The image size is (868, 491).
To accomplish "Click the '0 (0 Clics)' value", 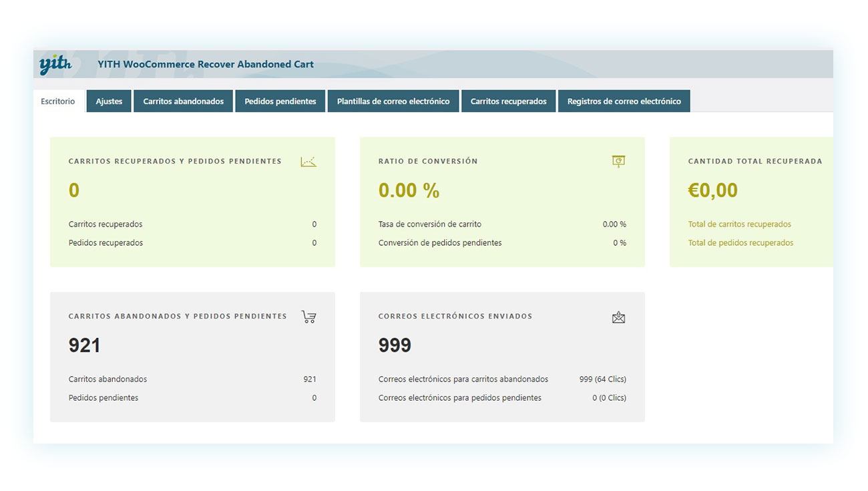I will pyautogui.click(x=610, y=398).
